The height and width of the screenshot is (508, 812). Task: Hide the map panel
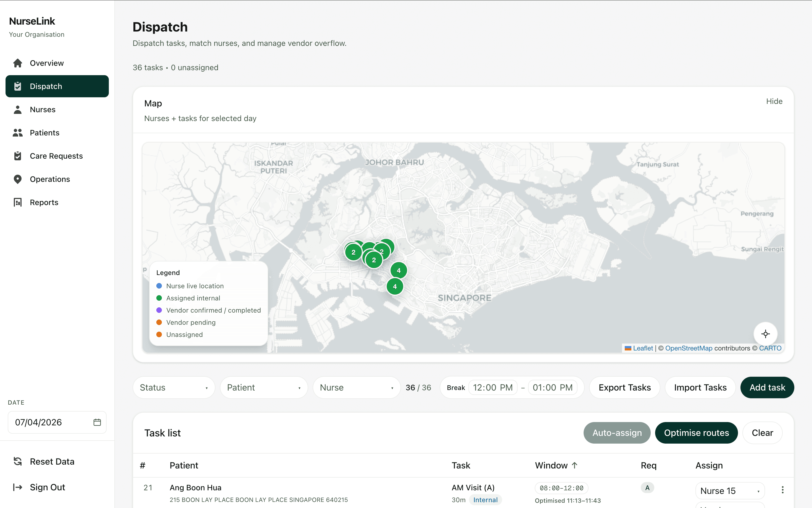pyautogui.click(x=774, y=101)
